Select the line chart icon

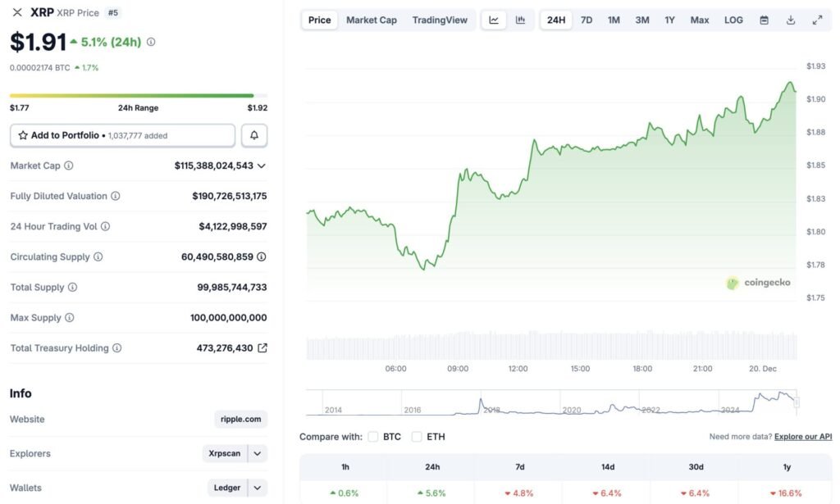click(493, 19)
